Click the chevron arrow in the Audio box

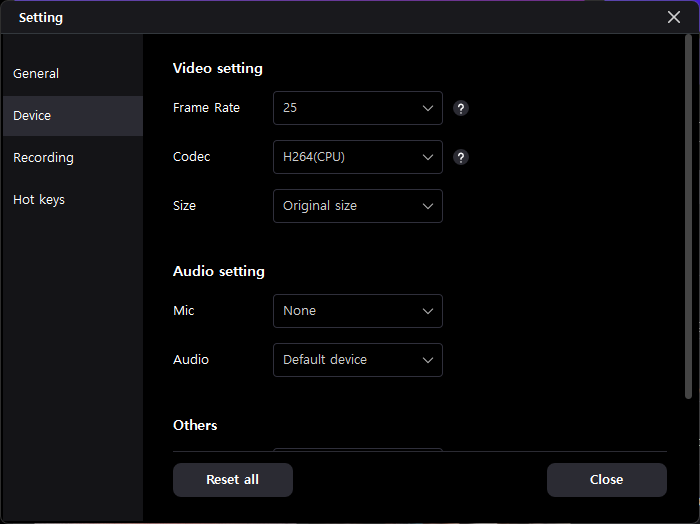[428, 360]
